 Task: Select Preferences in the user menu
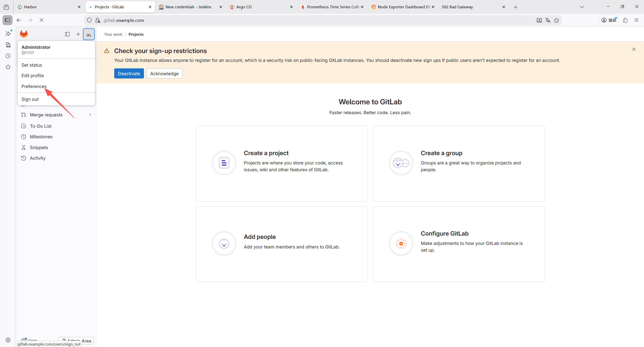34,86
